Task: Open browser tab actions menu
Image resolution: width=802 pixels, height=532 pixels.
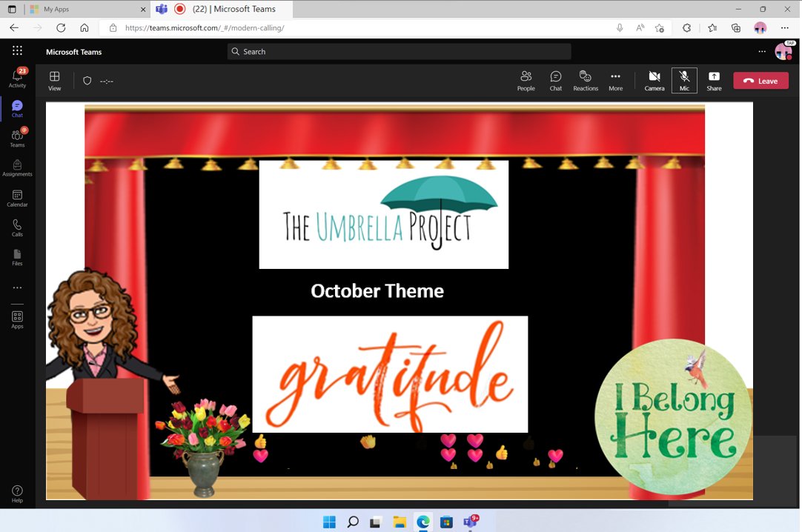Action: pos(12,9)
